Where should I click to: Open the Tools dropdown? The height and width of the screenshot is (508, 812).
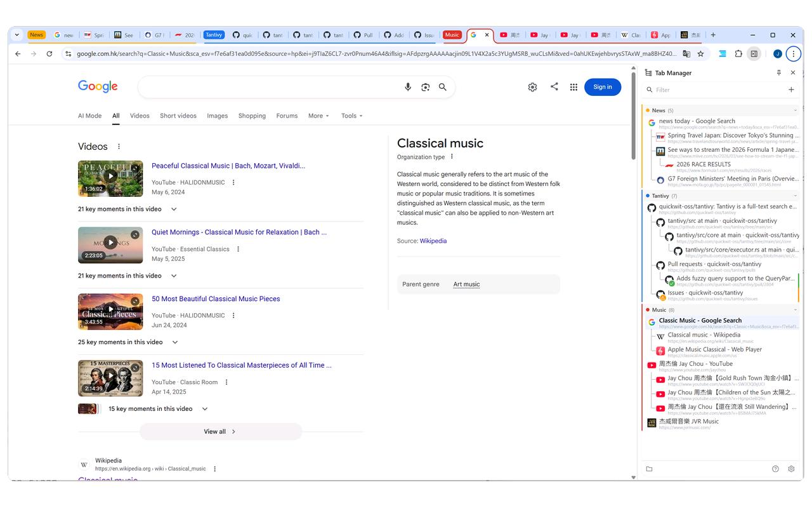[x=351, y=116]
